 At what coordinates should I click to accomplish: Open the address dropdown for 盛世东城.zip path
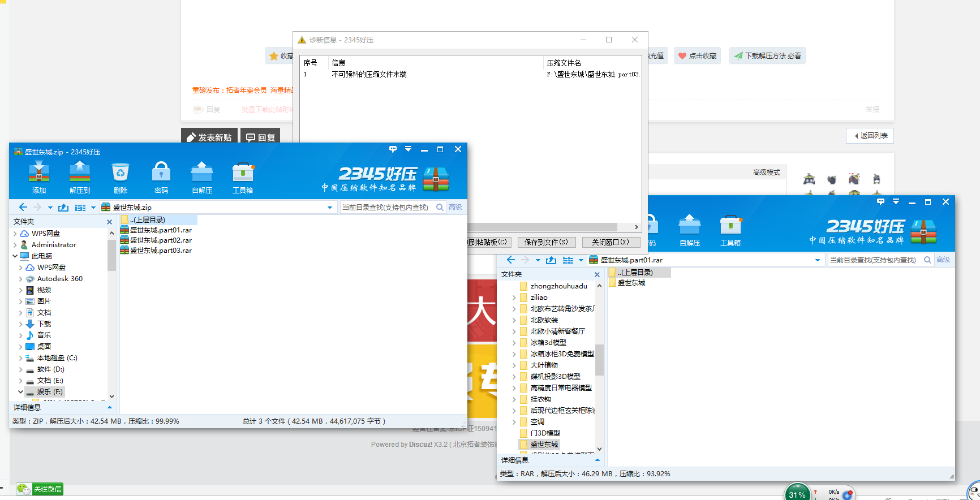[330, 208]
